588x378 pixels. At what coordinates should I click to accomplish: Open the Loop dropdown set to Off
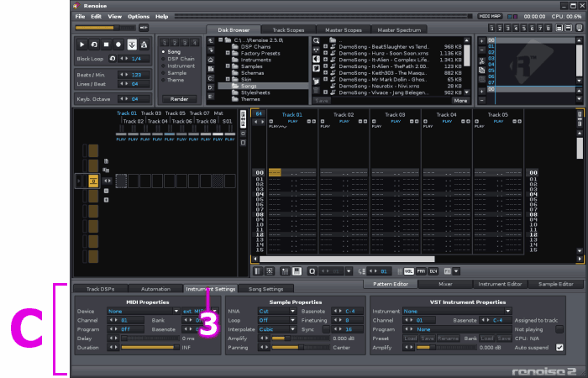pyautogui.click(x=277, y=320)
